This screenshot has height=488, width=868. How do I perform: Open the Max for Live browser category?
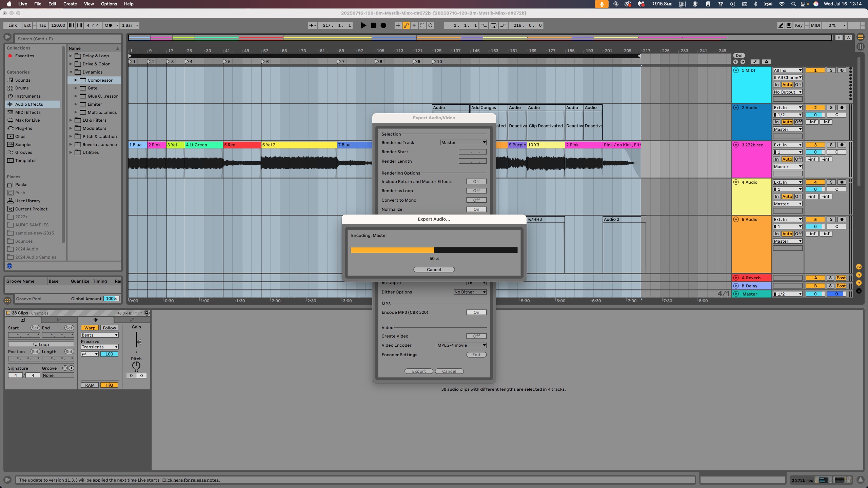pyautogui.click(x=26, y=120)
